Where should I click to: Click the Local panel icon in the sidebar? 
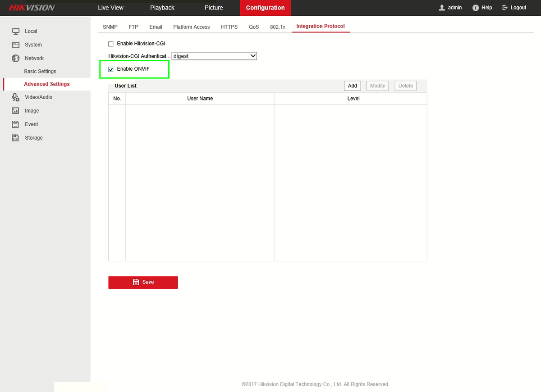[15, 31]
